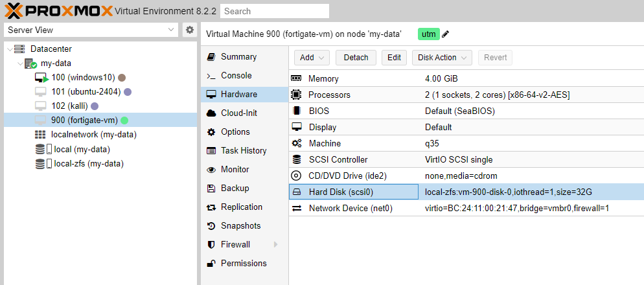Select the Hardware tab
Screen dimensions: 644x285
tap(244, 95)
